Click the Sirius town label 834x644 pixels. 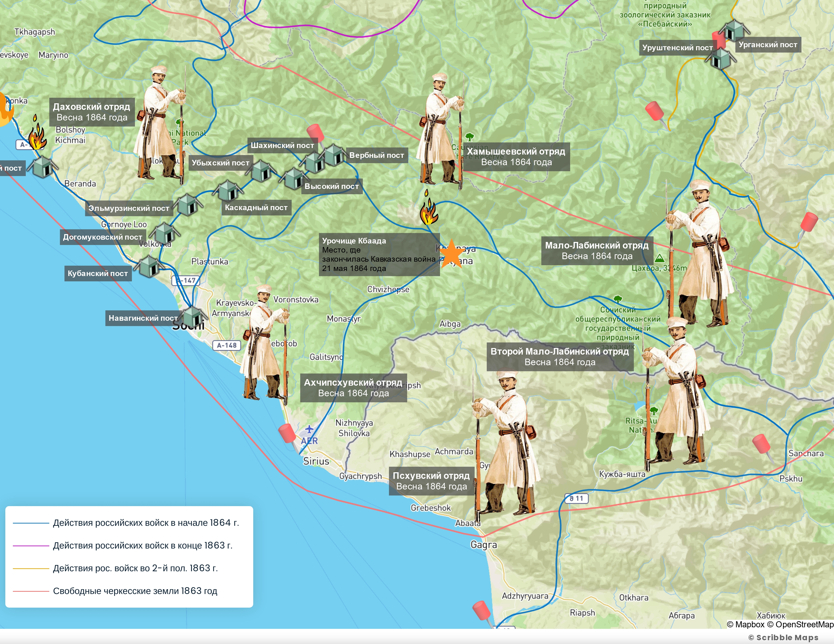[x=316, y=461]
